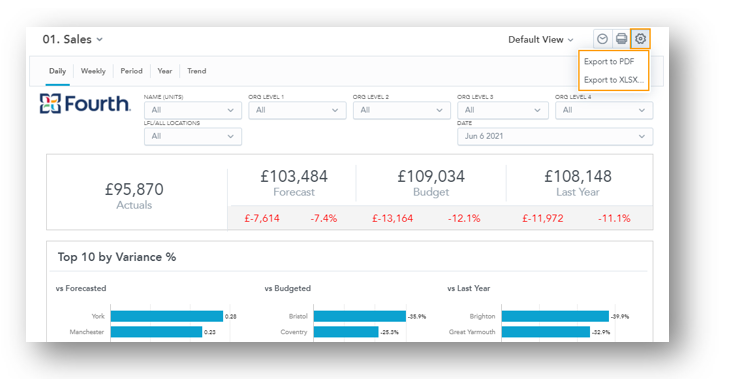Click the -11.1% variance figure
731x379 pixels.
click(614, 218)
